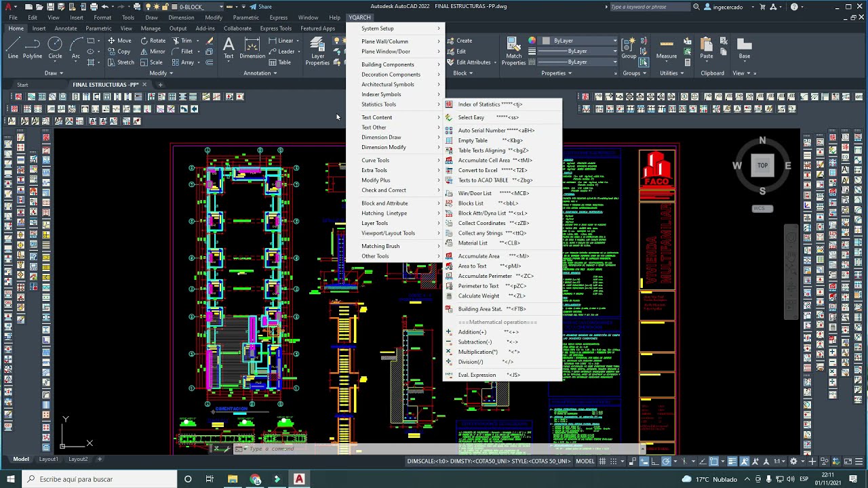Toggle Group selection on/off
The height and width of the screenshot is (488, 868).
click(x=644, y=62)
